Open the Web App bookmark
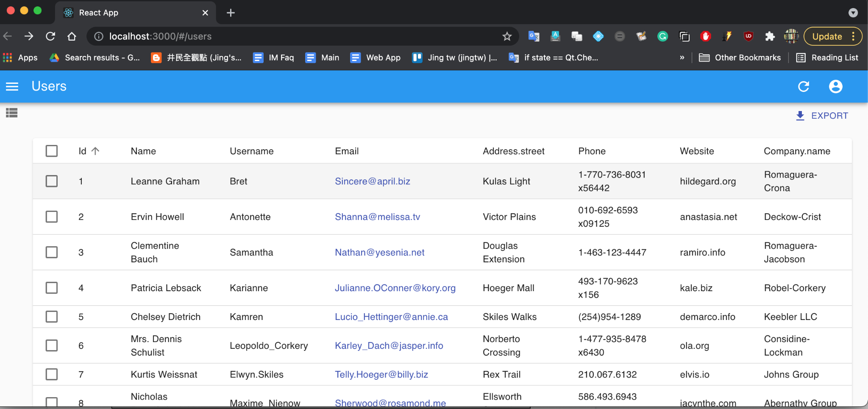 pos(376,58)
